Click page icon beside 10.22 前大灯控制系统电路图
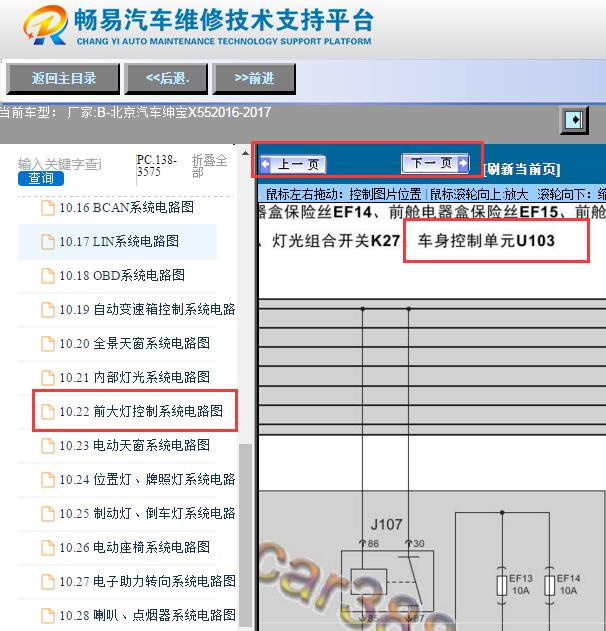606x631 pixels. click(48, 412)
